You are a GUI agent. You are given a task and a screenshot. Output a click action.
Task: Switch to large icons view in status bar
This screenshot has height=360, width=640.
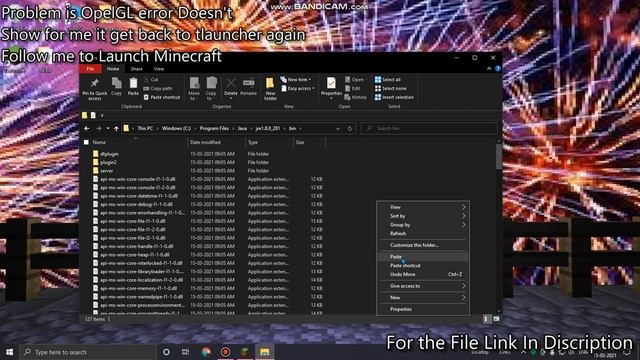[x=496, y=319]
